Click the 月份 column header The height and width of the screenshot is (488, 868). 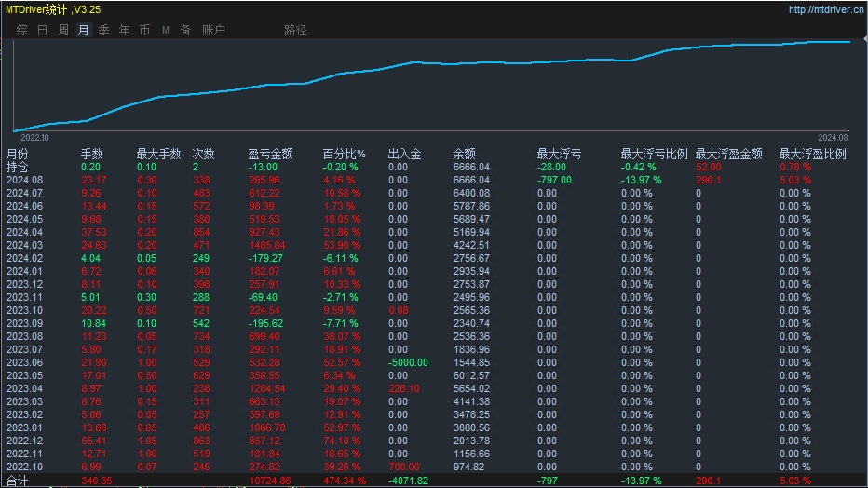point(17,154)
